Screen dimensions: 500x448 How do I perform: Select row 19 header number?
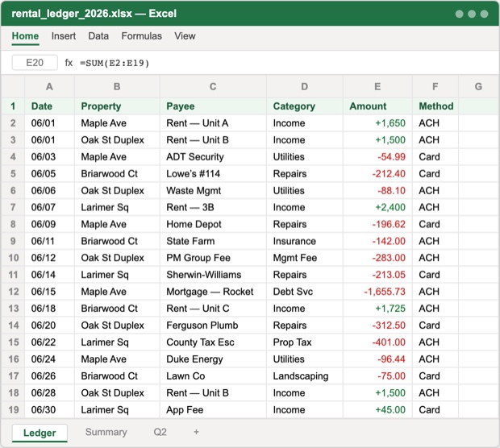click(13, 409)
